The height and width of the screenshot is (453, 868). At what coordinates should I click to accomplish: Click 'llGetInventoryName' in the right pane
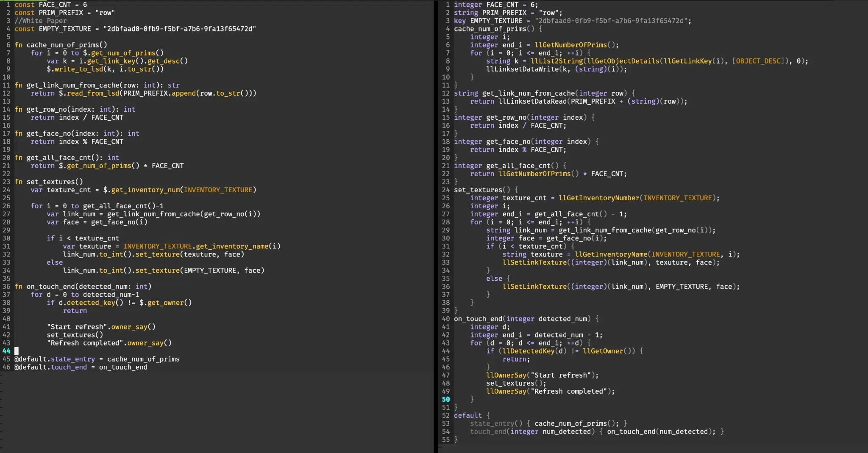(611, 254)
